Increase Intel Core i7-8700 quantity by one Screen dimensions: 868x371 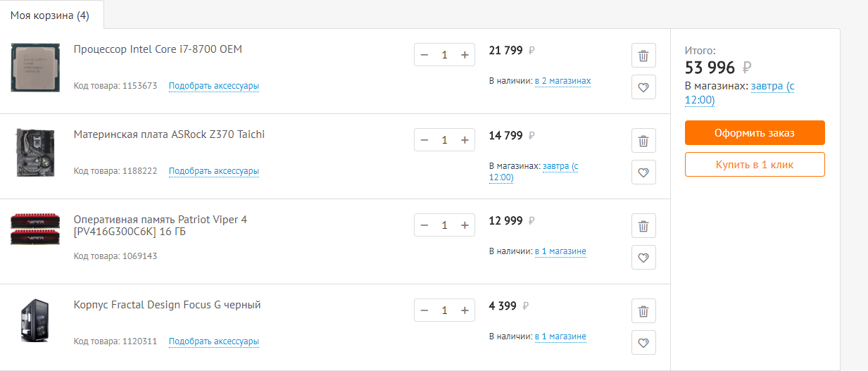click(x=465, y=55)
